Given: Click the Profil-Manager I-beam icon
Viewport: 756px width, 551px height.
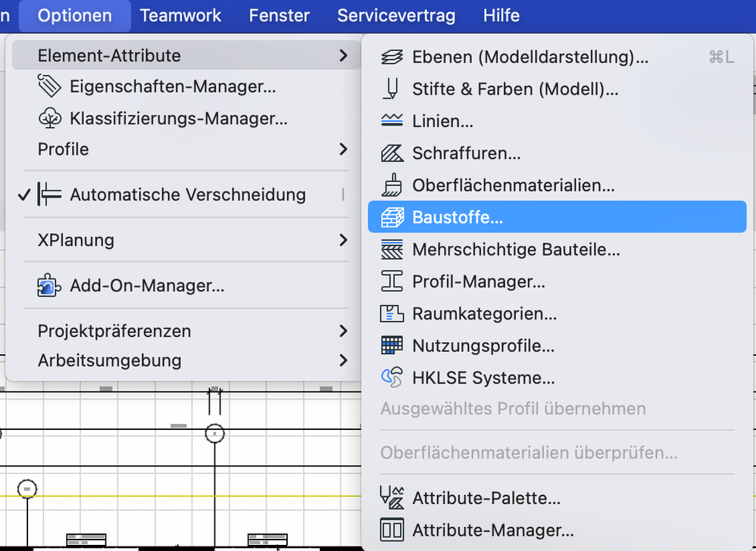Looking at the screenshot, I should [392, 282].
